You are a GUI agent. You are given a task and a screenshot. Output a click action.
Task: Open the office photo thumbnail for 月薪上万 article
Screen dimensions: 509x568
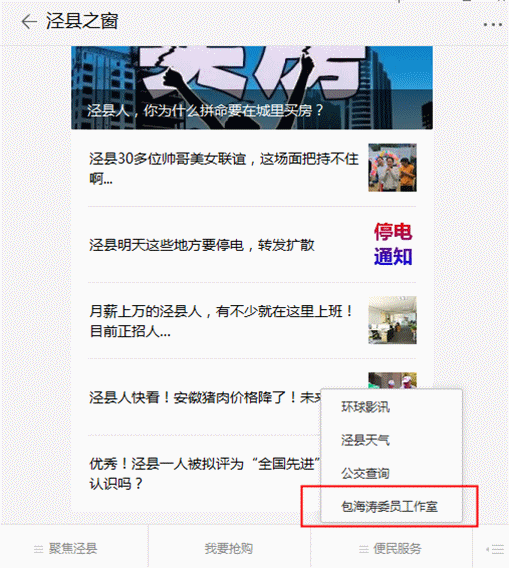pos(393,320)
